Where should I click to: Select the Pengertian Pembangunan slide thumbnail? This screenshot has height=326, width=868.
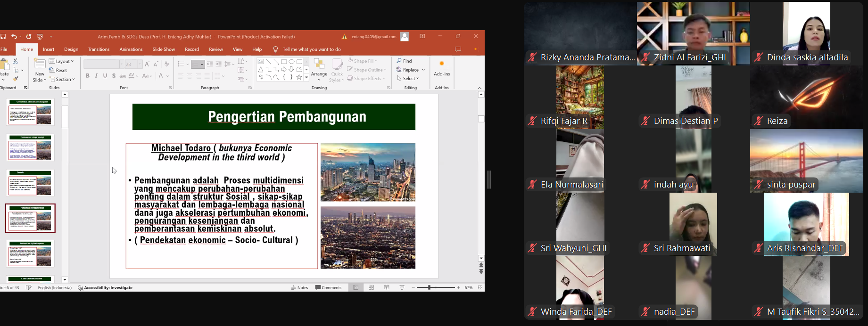(30, 218)
